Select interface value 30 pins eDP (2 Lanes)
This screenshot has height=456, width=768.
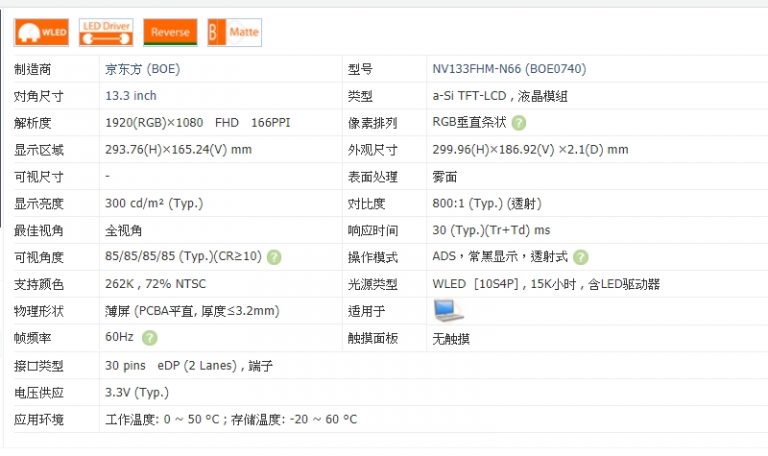[x=171, y=366]
